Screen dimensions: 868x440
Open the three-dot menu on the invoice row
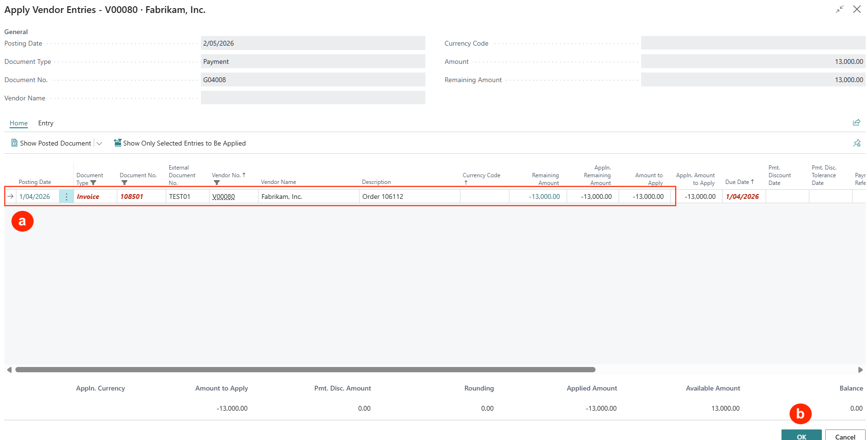pos(66,196)
